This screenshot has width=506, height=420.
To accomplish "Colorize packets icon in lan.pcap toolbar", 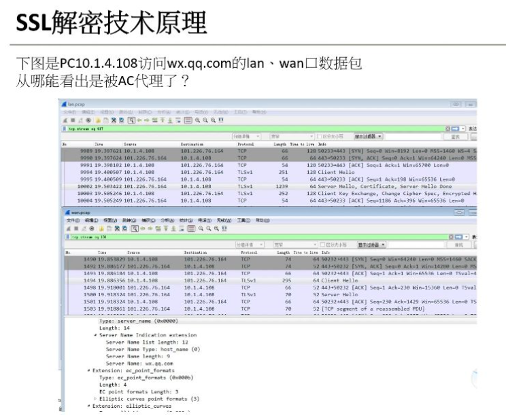I will [188, 120].
